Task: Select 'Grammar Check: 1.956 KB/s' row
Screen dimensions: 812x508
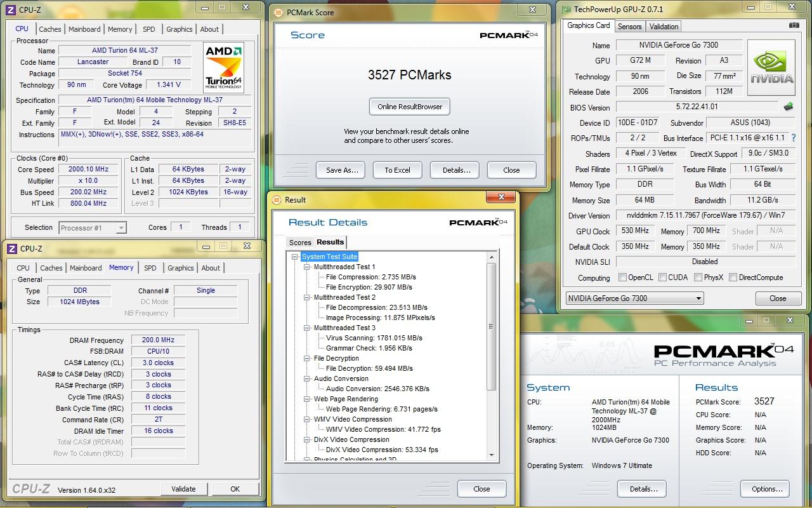Action: (369, 348)
